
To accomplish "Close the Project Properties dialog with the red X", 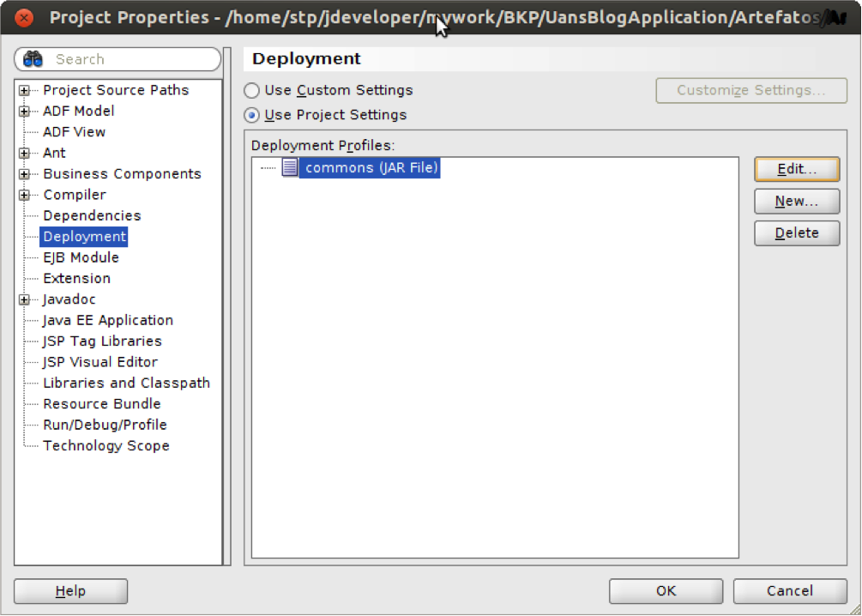I will click(24, 18).
